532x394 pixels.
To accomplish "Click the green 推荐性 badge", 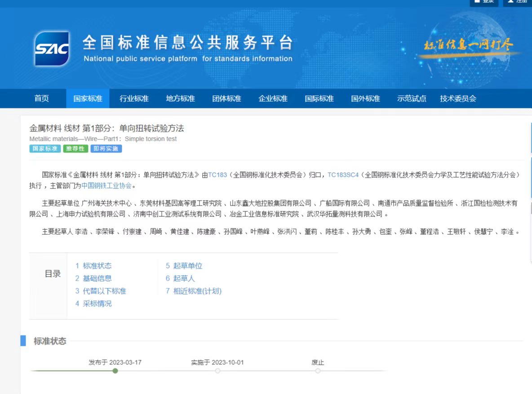I will click(75, 148).
